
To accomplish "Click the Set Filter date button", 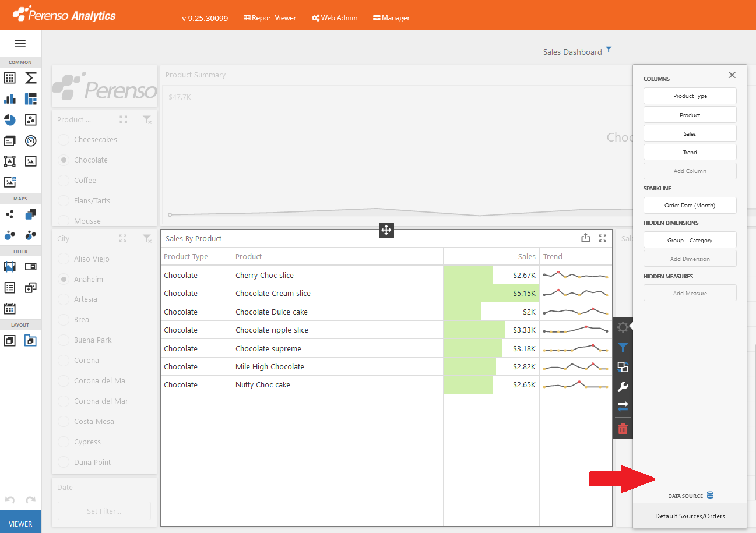I will click(104, 511).
